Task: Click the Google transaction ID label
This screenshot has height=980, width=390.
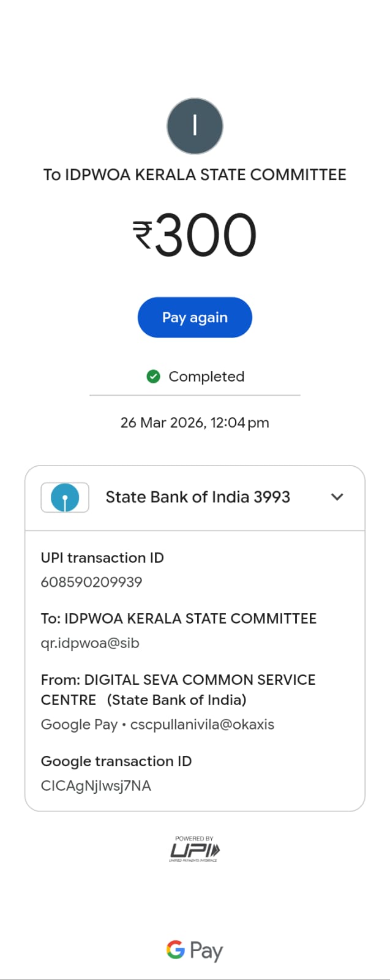Action: tap(116, 761)
